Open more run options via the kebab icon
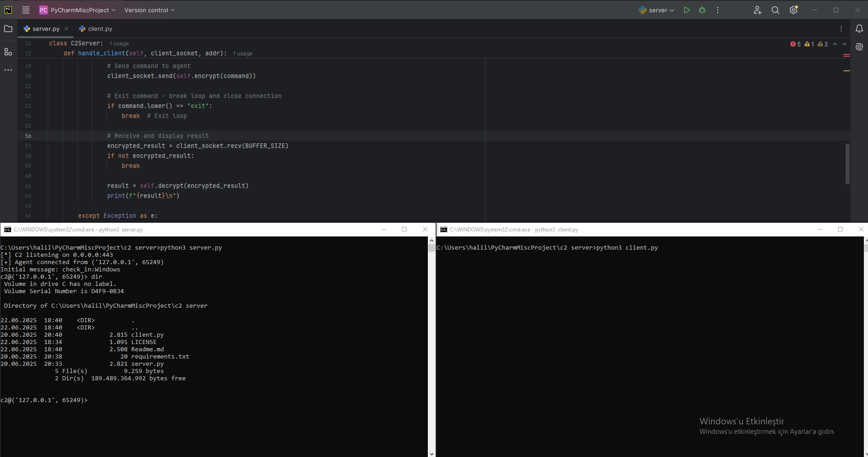 [x=717, y=10]
